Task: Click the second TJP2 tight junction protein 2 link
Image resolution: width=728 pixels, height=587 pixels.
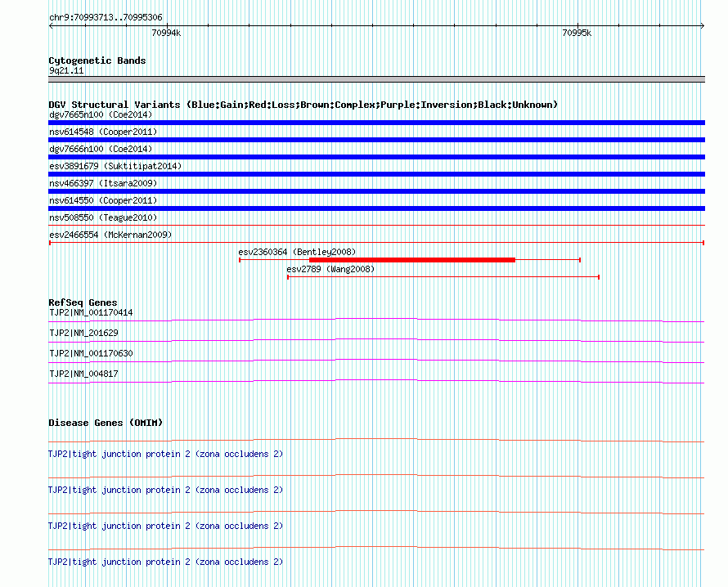Action: [166, 490]
